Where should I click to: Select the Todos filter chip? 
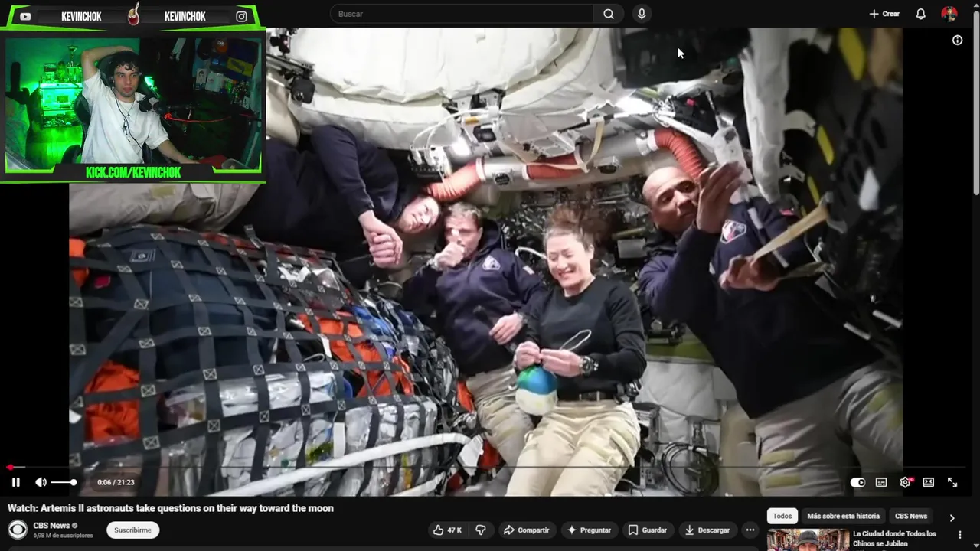782,516
